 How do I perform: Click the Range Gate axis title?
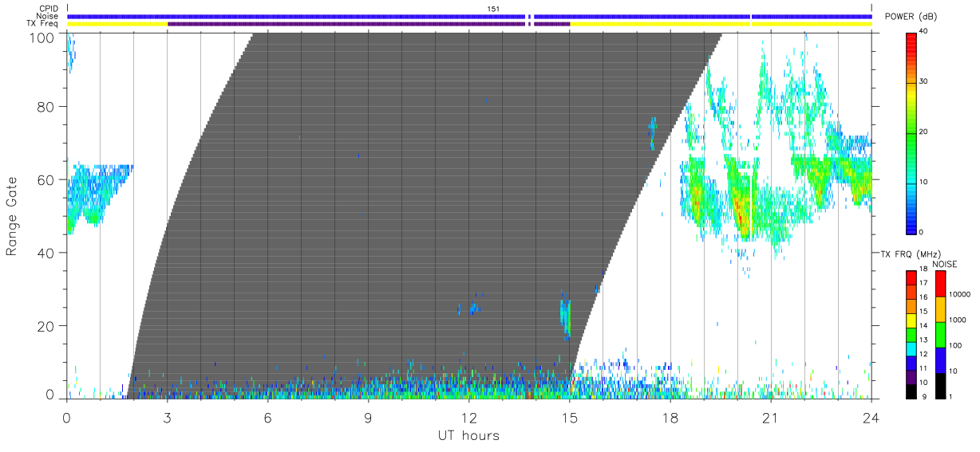point(12,214)
